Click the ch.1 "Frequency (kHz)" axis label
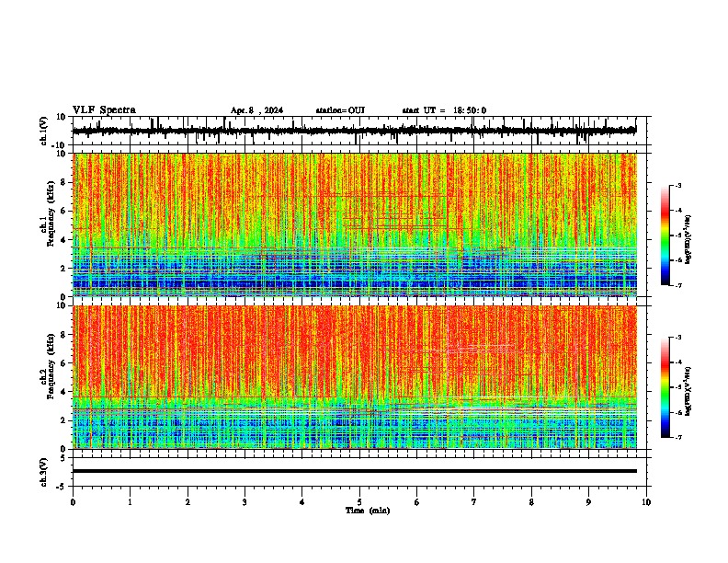The width and height of the screenshot is (728, 563). [x=51, y=213]
